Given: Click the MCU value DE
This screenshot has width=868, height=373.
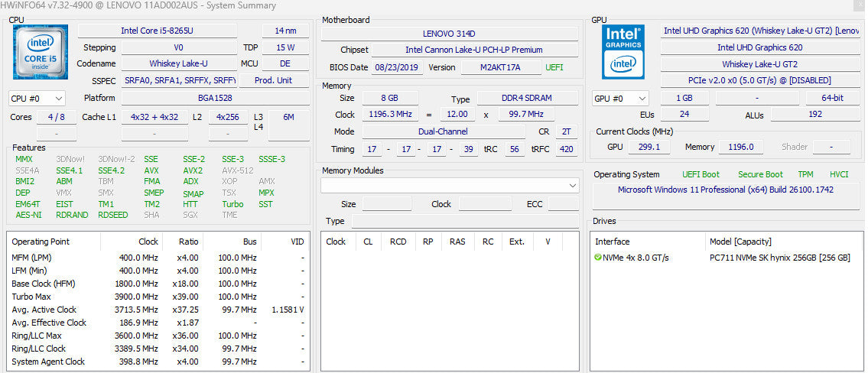Looking at the screenshot, I should [x=286, y=63].
